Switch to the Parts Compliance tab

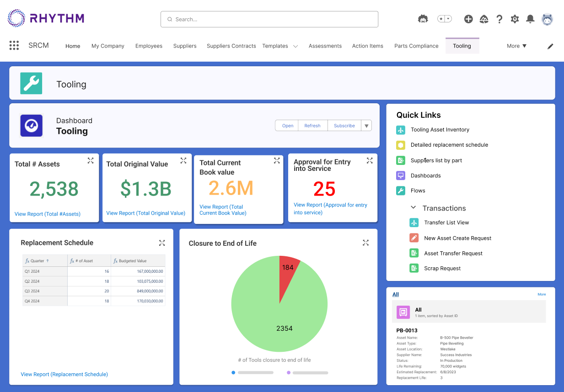tap(416, 46)
